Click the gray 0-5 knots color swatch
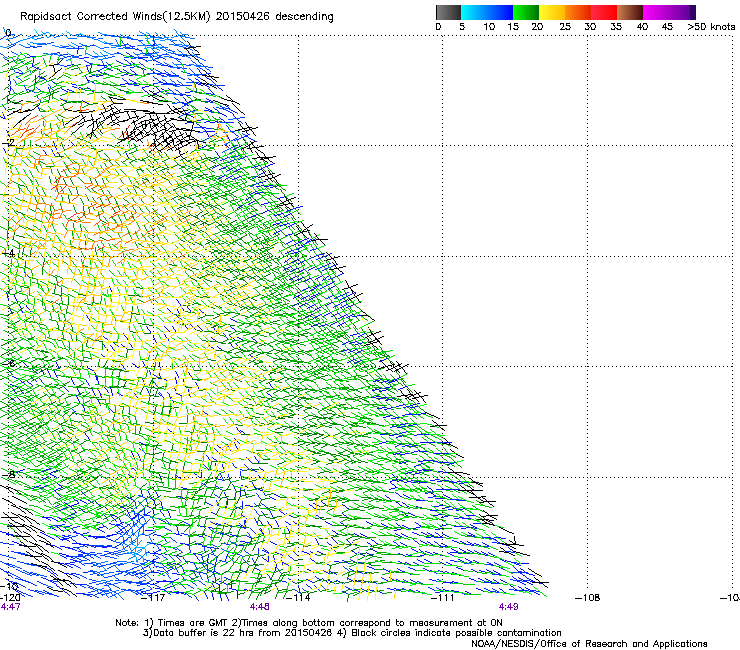Screen dimensions: 740x650 click(448, 12)
